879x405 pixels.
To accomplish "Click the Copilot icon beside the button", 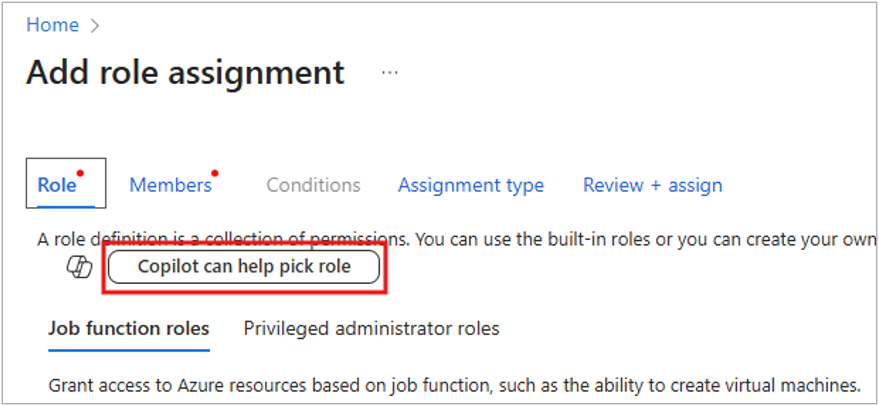I will pos(79,267).
